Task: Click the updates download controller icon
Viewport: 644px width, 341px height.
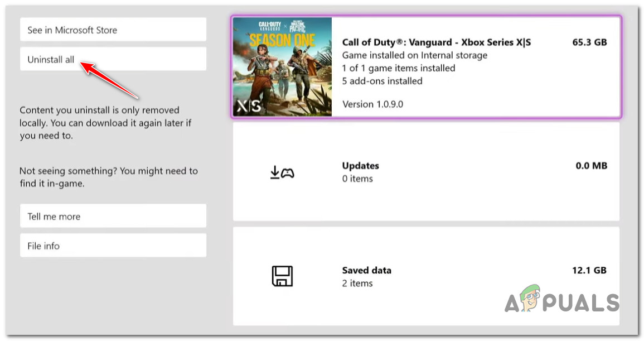Action: 282,172
